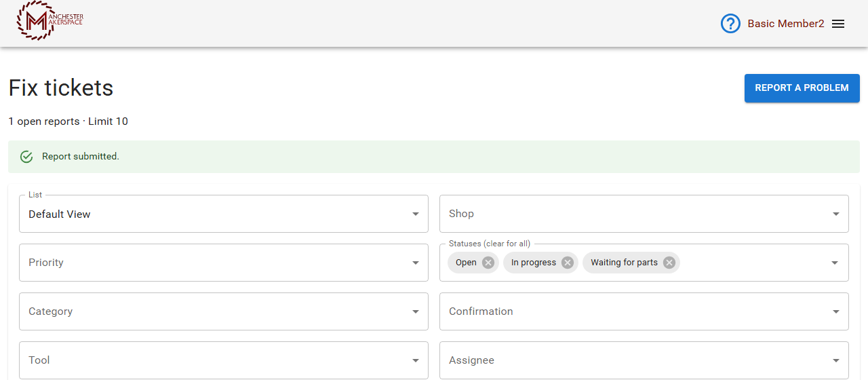Open the Tool dropdown
The height and width of the screenshot is (380, 868).
pyautogui.click(x=224, y=360)
